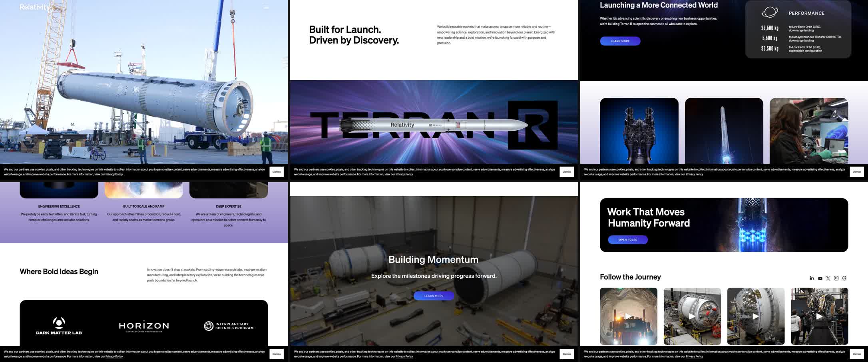Click the Horizon Manufacturing Technologies logo

click(x=144, y=326)
